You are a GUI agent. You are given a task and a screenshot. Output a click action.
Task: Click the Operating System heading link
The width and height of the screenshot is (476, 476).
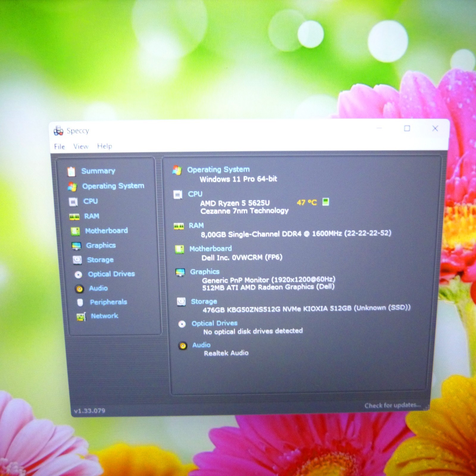(218, 170)
